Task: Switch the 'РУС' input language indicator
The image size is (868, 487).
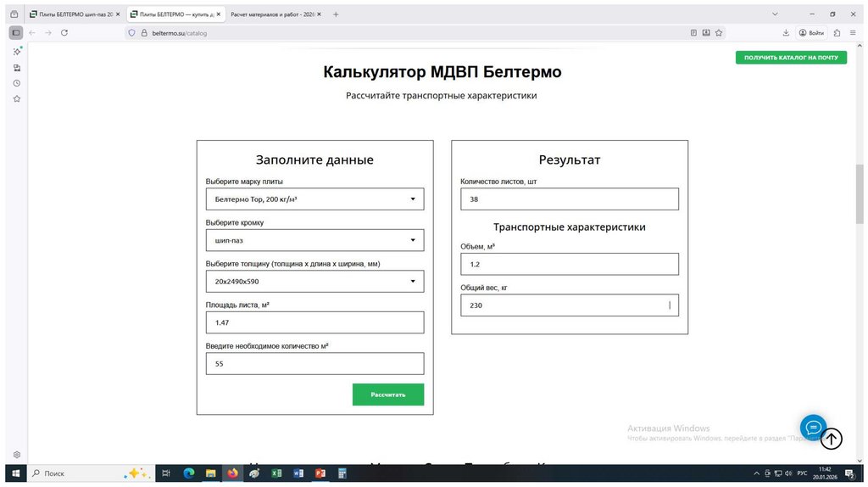Action: [802, 473]
